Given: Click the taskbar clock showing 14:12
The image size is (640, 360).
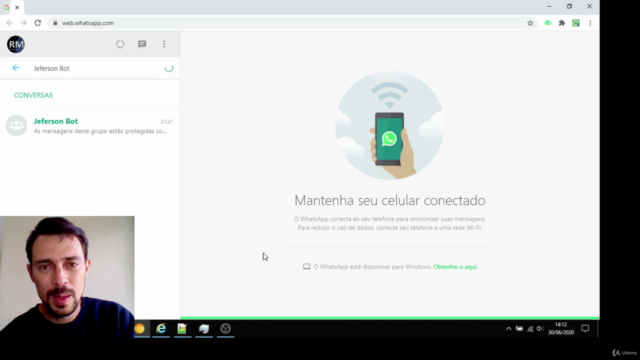Looking at the screenshot, I should [x=561, y=329].
